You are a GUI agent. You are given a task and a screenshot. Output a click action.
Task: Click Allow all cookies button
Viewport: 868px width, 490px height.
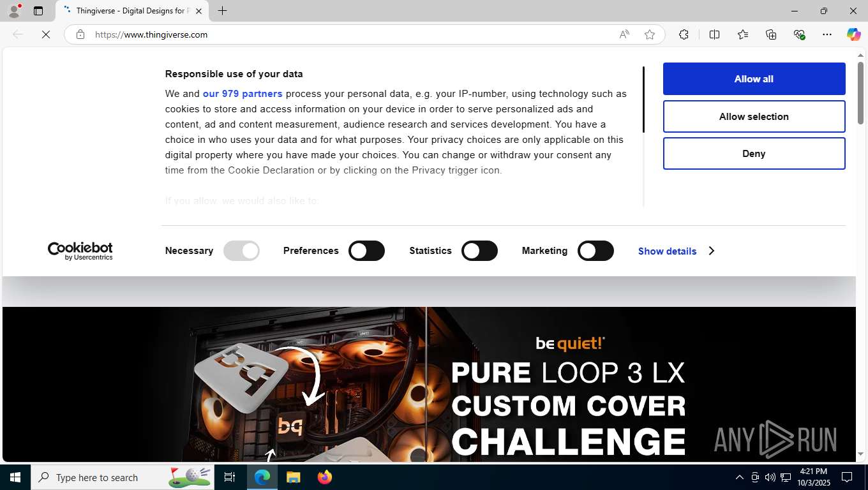tap(754, 78)
